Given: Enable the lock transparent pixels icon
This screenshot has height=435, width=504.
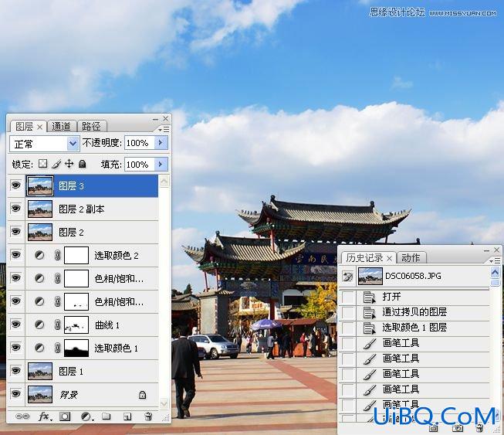Looking at the screenshot, I should click(x=42, y=164).
